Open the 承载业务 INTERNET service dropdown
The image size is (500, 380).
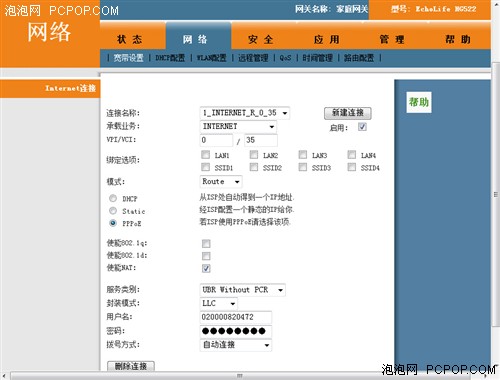[x=238, y=126]
